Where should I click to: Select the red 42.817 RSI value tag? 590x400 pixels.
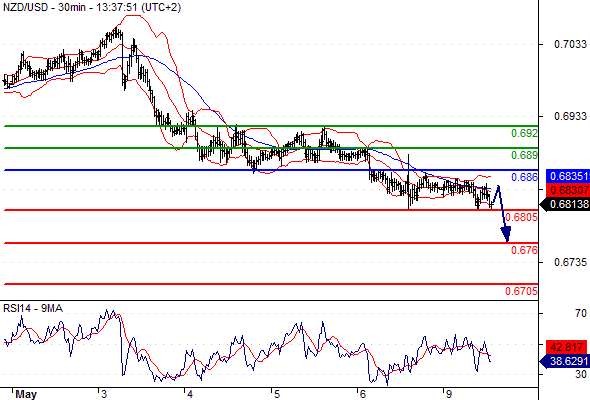pyautogui.click(x=566, y=347)
